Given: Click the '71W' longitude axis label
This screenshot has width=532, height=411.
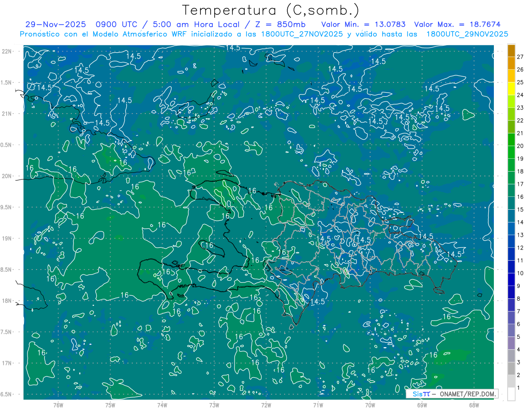Looking at the screenshot, I should (x=318, y=405).
